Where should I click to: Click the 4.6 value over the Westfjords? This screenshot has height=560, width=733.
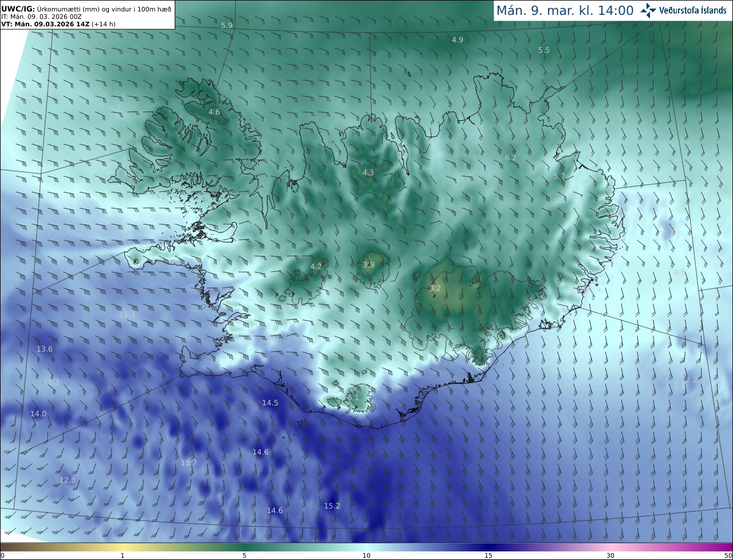tap(214, 112)
